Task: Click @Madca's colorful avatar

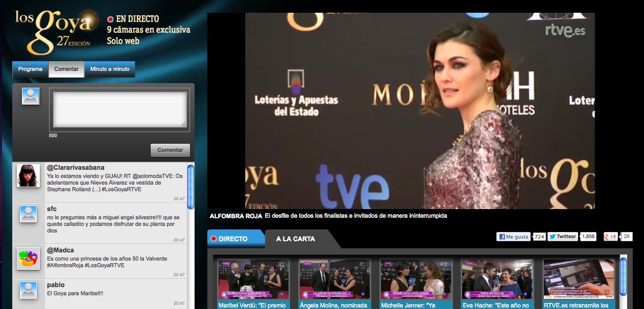Action: [x=28, y=259]
